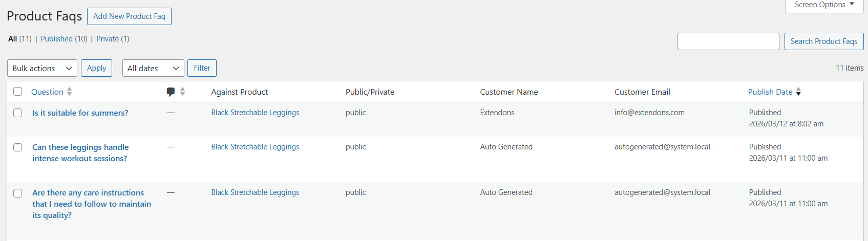Open Black Stretchable Leggings in workout sessions row
This screenshot has height=241, width=868.
click(255, 147)
